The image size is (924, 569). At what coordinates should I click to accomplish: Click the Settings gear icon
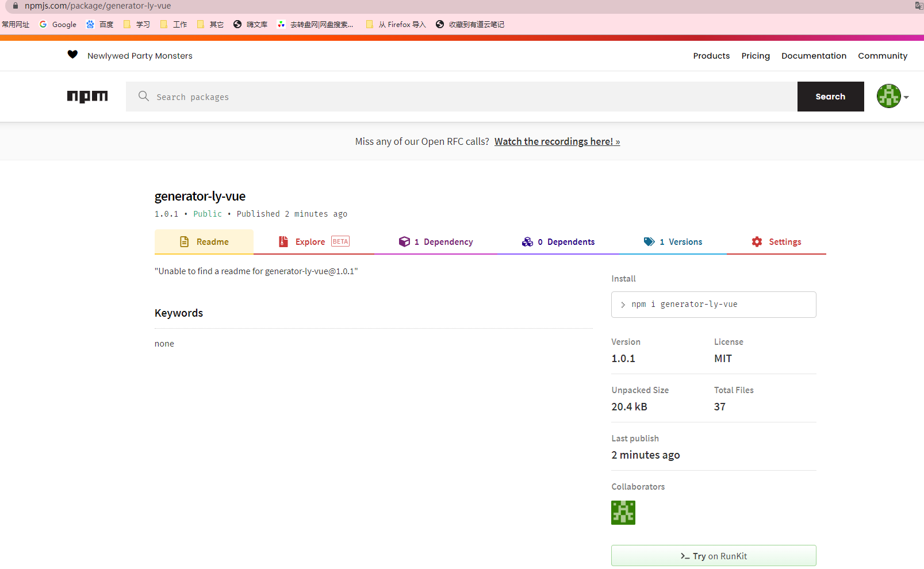757,242
